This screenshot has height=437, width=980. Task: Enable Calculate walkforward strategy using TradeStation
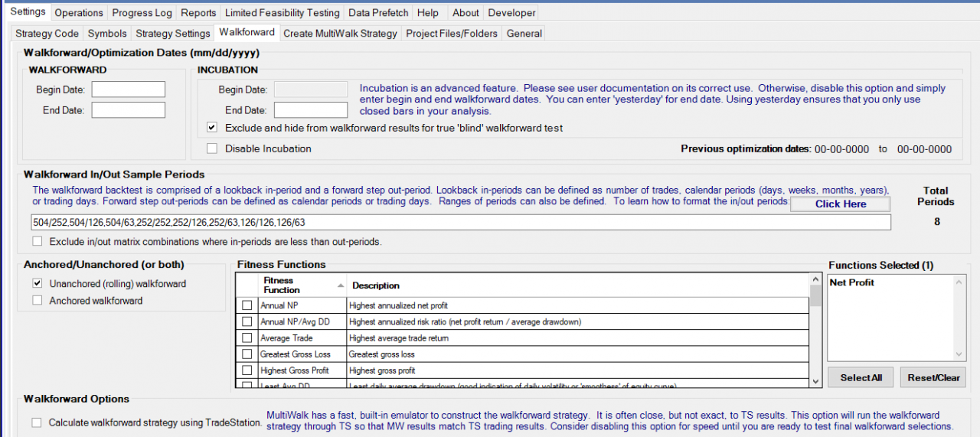[38, 422]
